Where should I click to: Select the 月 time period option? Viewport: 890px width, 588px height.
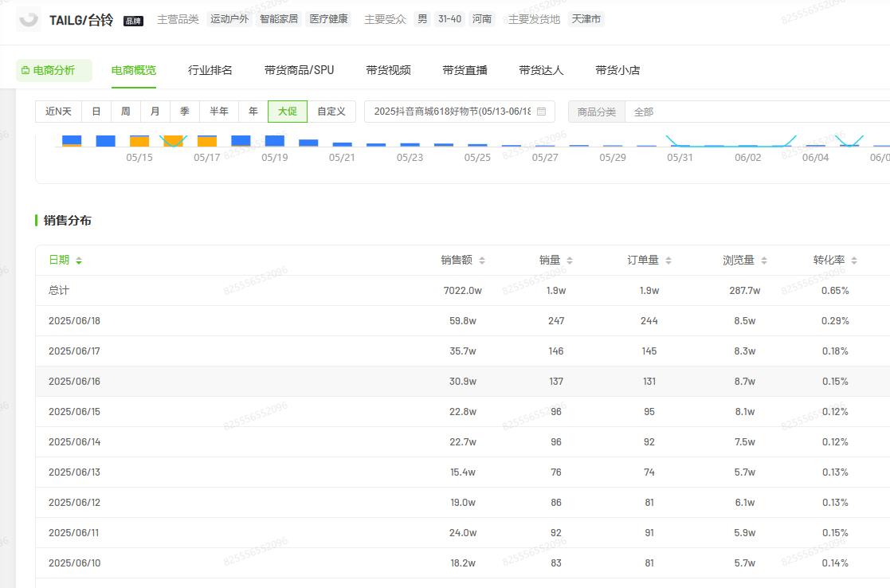pos(155,112)
